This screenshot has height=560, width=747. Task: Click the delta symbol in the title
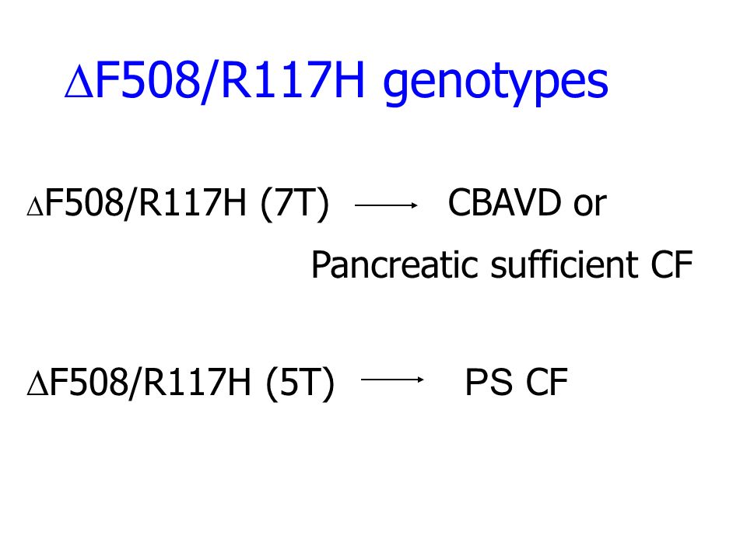coord(79,82)
